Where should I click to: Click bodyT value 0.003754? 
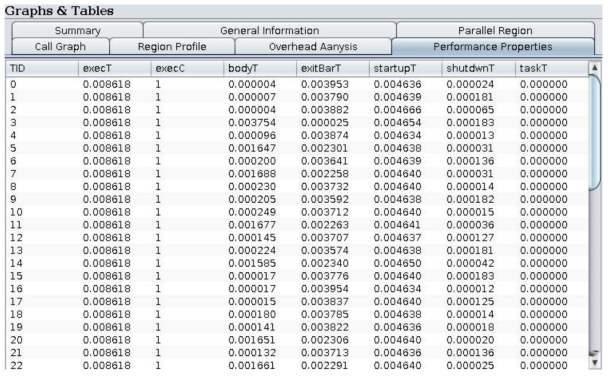252,123
